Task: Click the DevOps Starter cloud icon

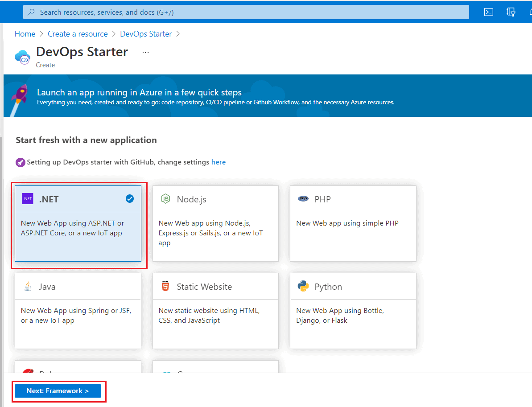Action: [x=22, y=57]
